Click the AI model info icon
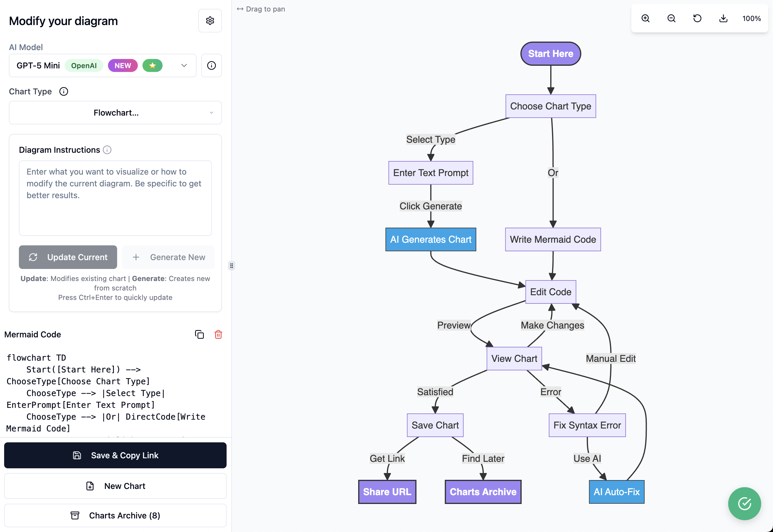Viewport: 773px width, 532px height. pyautogui.click(x=212, y=65)
